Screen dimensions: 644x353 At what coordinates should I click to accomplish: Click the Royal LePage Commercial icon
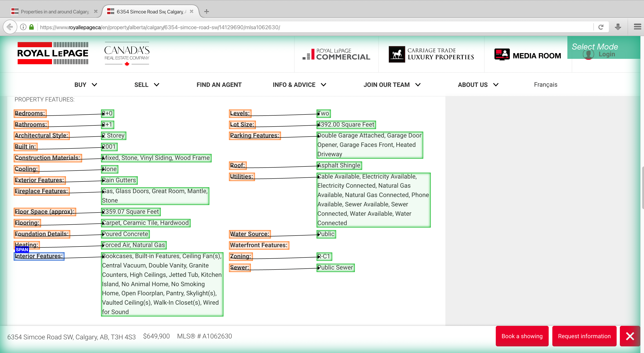pyautogui.click(x=336, y=53)
